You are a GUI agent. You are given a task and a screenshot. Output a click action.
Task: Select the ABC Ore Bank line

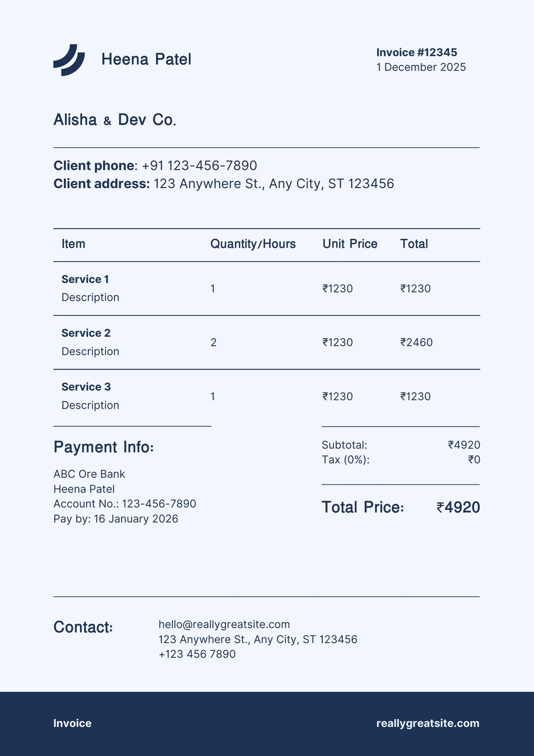(89, 474)
